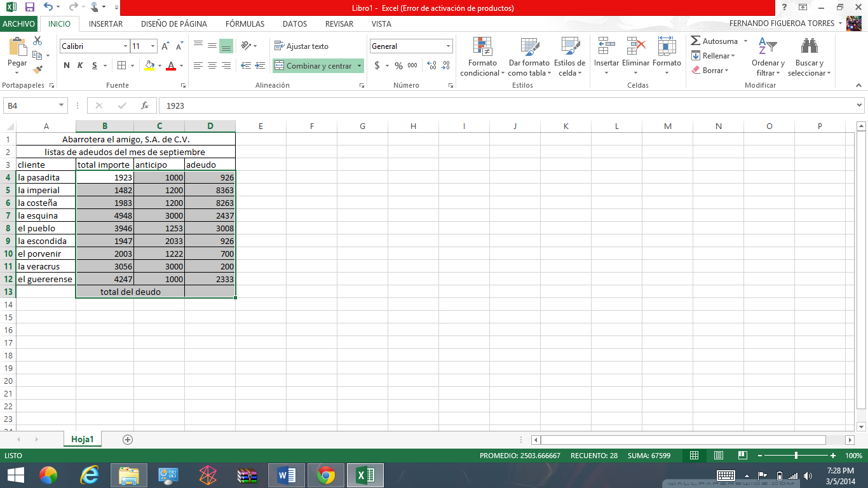Screen dimensions: 868x488
Task: Open Formato condicional
Action: point(482,56)
